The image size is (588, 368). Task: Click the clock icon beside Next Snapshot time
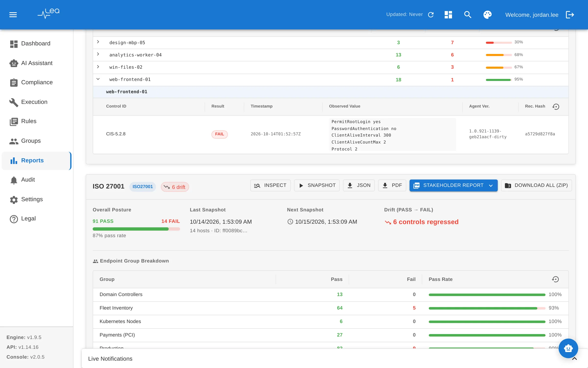(x=290, y=222)
